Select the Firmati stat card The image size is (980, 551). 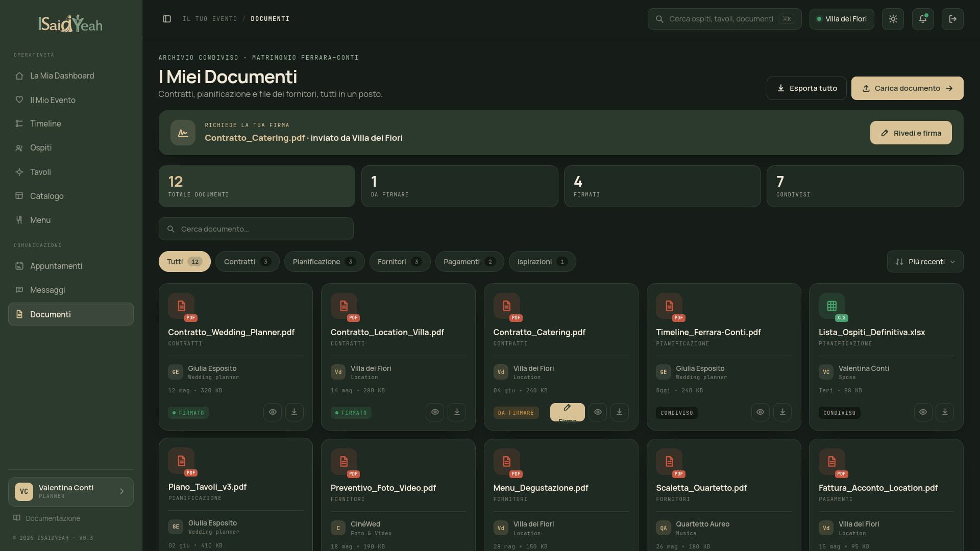(x=662, y=186)
